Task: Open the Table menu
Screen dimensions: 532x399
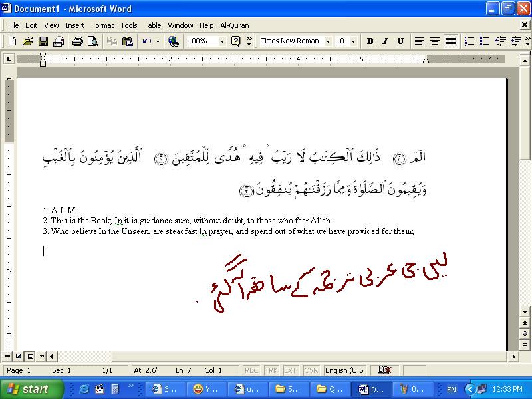Action: 152,25
